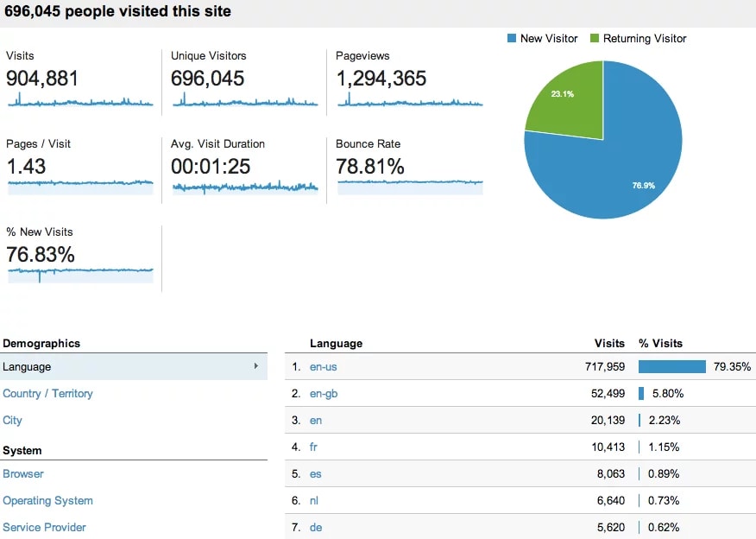Image resolution: width=756 pixels, height=539 pixels.
Task: Select the "en-gb" language entry
Action: click(323, 393)
